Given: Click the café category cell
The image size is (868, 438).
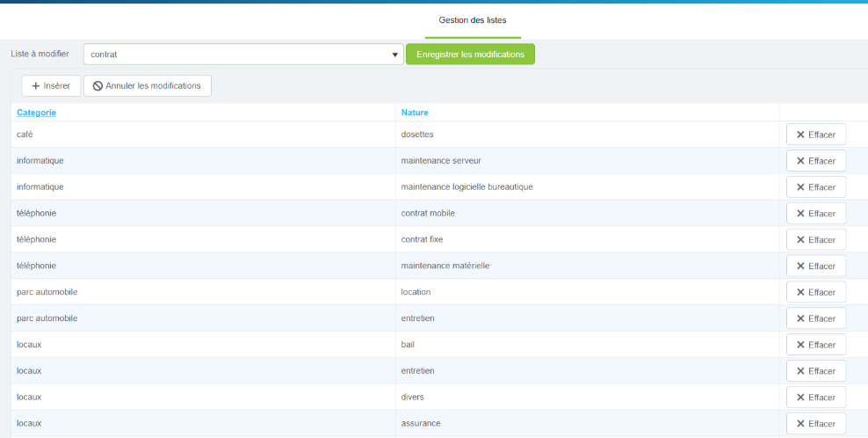Looking at the screenshot, I should (x=25, y=135).
